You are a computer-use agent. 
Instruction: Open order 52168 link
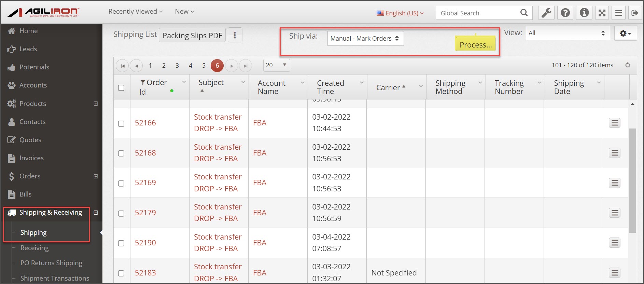145,153
